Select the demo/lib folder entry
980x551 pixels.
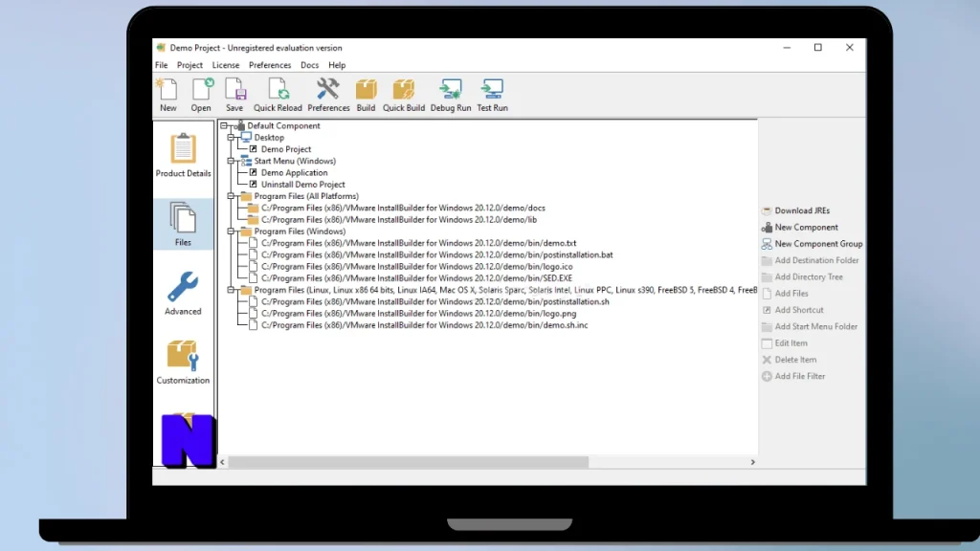coord(399,220)
